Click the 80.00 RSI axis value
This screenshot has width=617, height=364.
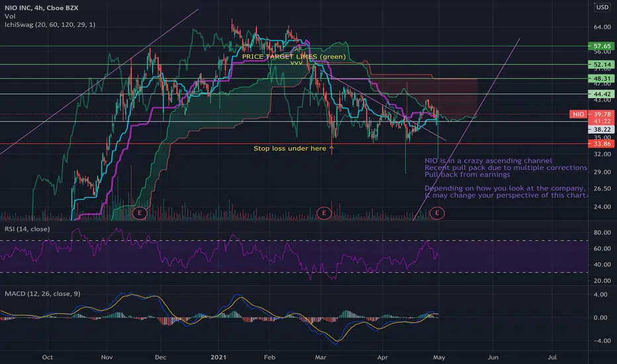pos(602,232)
